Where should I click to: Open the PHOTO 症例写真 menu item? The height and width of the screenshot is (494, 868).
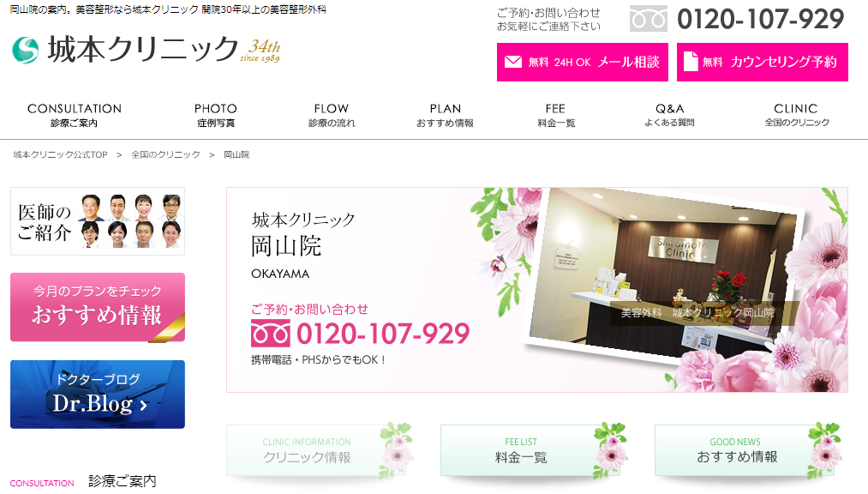coord(216,115)
